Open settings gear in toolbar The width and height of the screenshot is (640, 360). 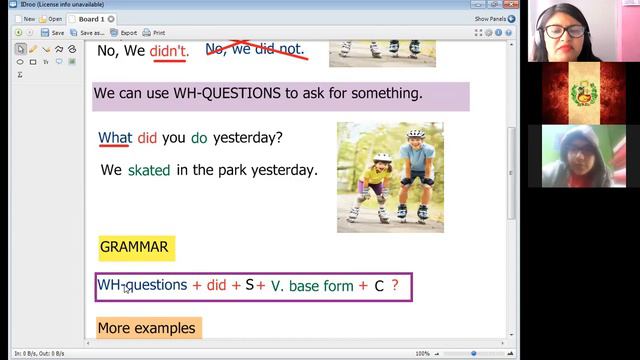point(489,33)
